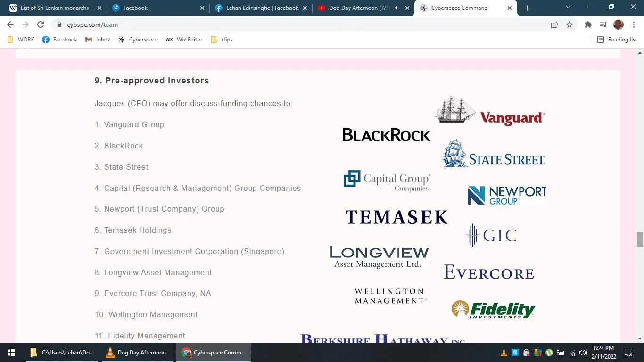Click the VLC cone icon in system tray
Image resolution: width=644 pixels, height=362 pixels.
click(504, 353)
